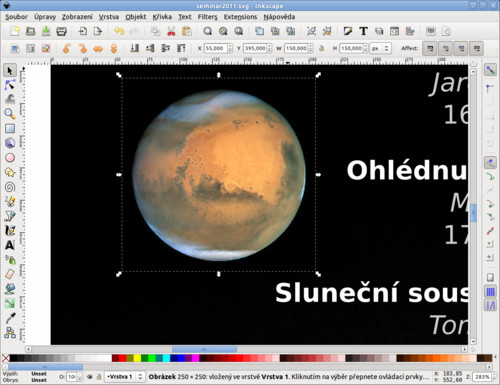The height and width of the screenshot is (385, 500).
Task: Open the Filters menu
Action: [x=207, y=17]
